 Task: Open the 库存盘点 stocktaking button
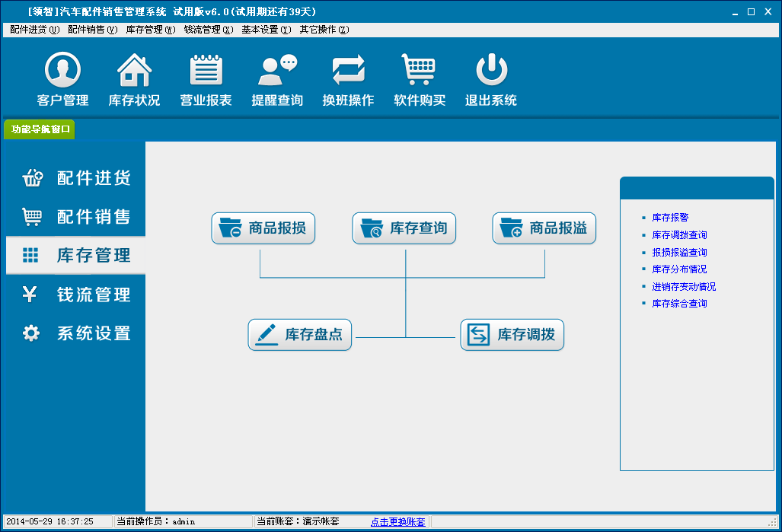pos(300,335)
